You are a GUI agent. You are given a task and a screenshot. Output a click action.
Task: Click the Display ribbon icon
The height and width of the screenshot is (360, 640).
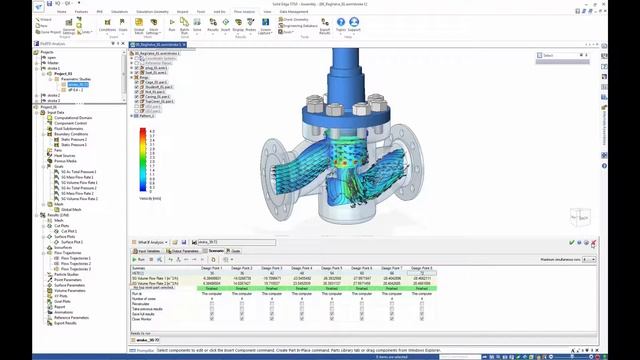[x=238, y=25]
